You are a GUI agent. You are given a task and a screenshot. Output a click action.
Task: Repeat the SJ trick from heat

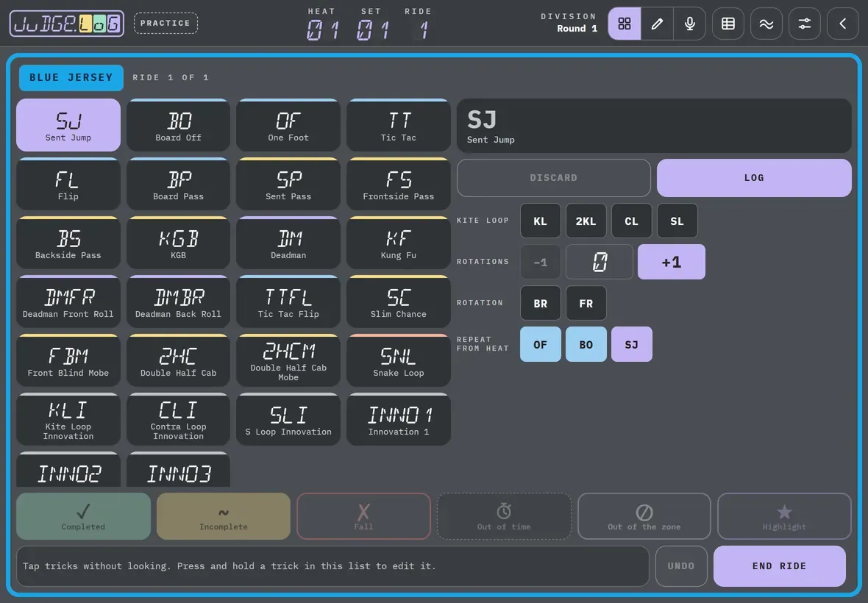[632, 344]
